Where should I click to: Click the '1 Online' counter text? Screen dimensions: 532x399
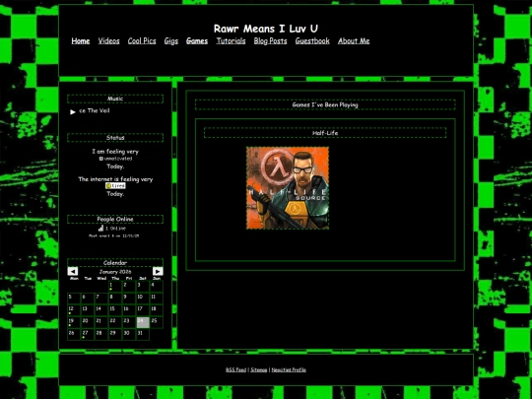(115, 229)
